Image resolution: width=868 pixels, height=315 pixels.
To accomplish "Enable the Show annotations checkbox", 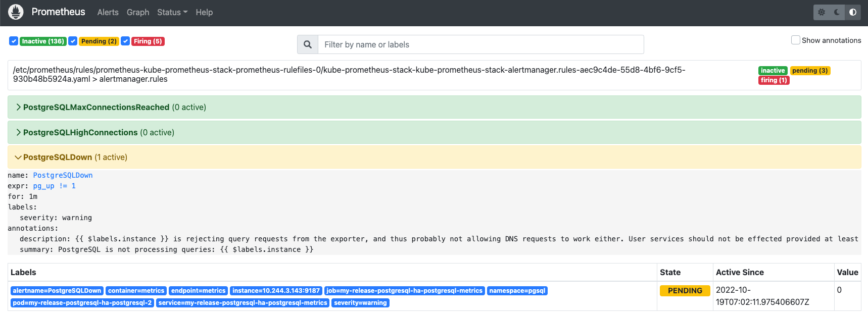I will tap(796, 40).
